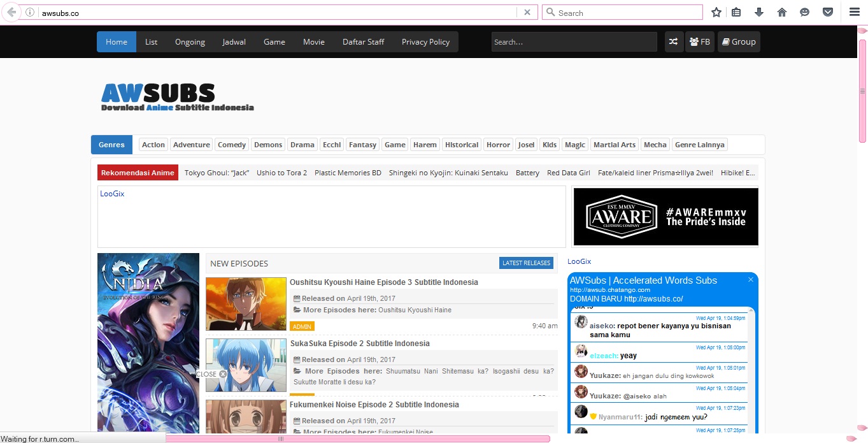
Task: Open the Movie menu item
Action: coord(314,41)
